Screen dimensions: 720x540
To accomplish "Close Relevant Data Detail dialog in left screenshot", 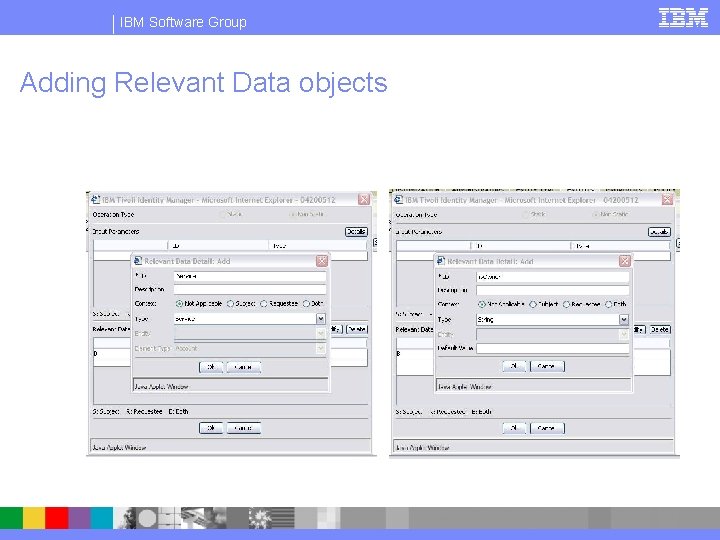I will tap(322, 261).
